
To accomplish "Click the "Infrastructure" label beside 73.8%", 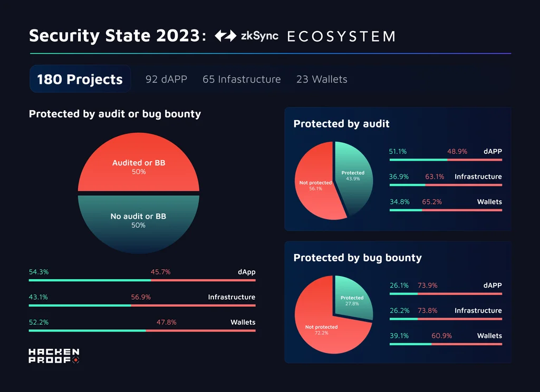I will point(478,310).
